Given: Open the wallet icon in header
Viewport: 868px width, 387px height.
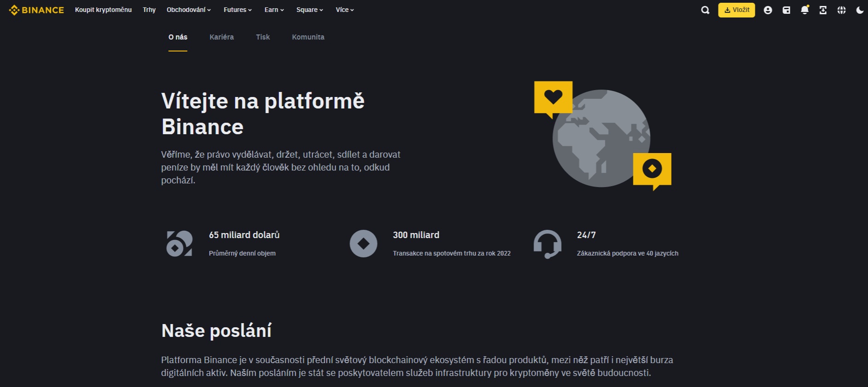Looking at the screenshot, I should (786, 10).
